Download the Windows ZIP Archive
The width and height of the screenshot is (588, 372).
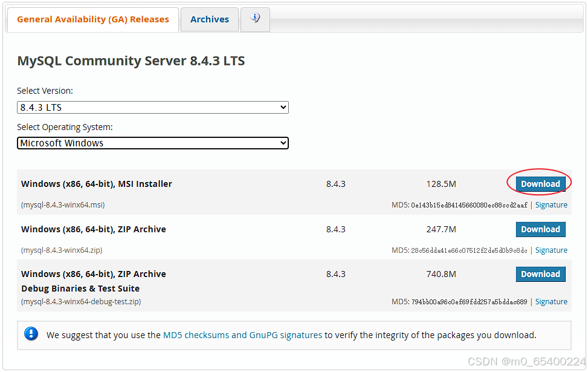(x=540, y=229)
